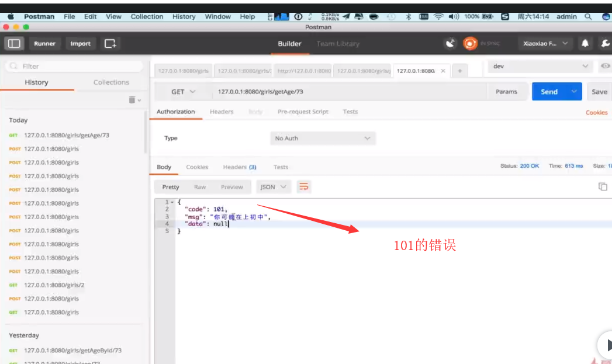Open the History menu in menu bar

pos(184,16)
